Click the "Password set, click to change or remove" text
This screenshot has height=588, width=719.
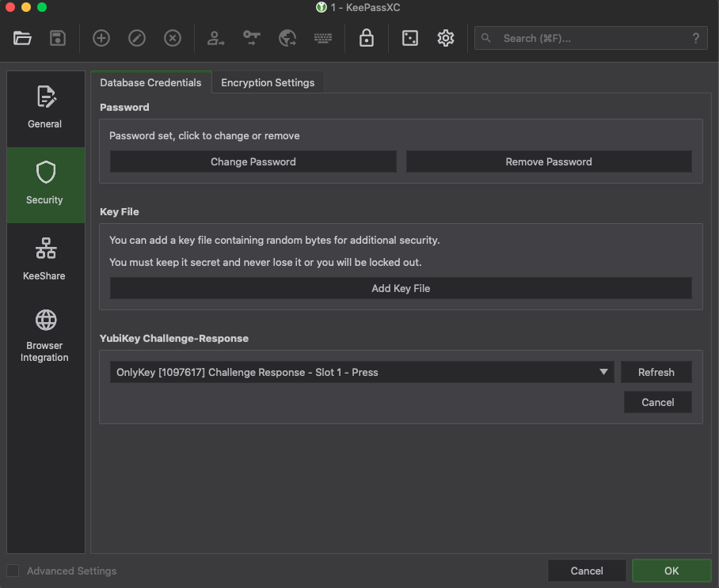(x=204, y=135)
